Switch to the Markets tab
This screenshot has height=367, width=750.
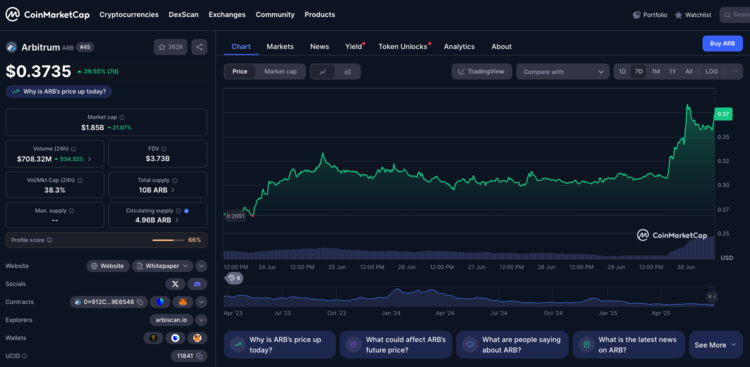click(x=280, y=46)
